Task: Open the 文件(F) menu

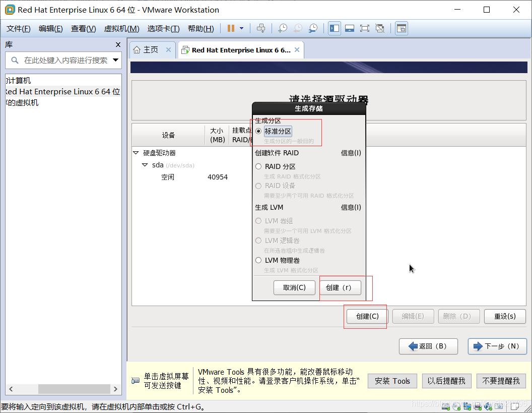Action: pyautogui.click(x=18, y=29)
